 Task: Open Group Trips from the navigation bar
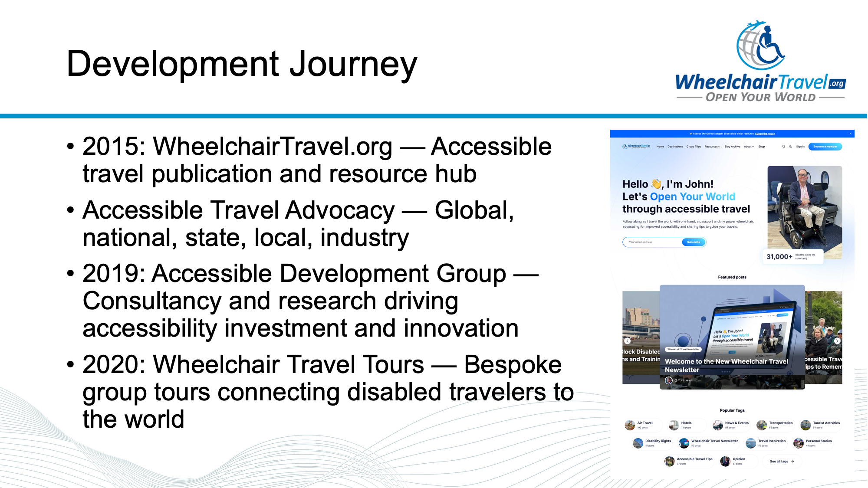[x=694, y=147]
